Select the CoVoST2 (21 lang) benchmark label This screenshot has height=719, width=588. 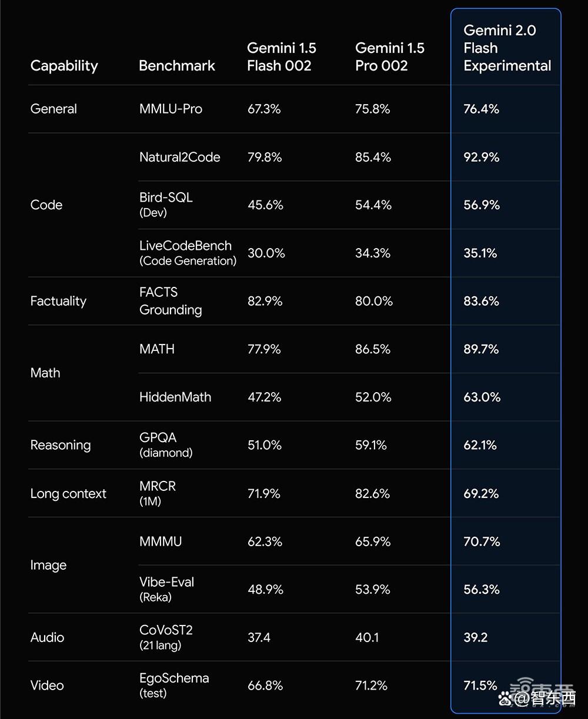pos(166,637)
